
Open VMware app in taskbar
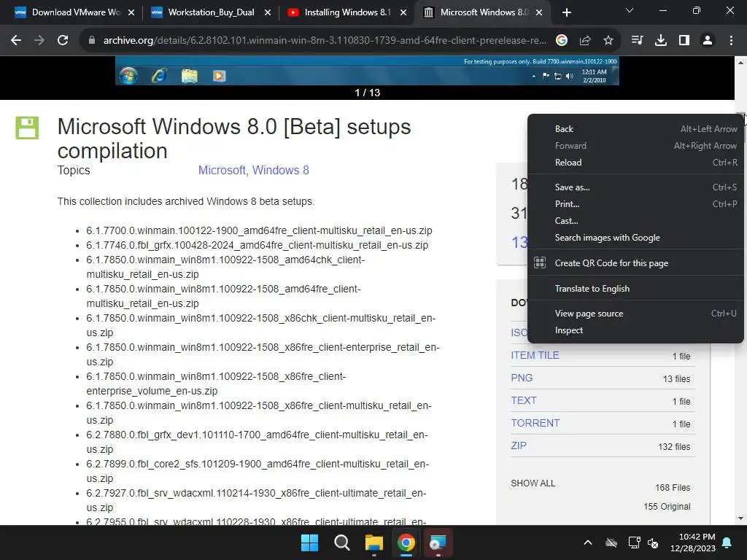click(x=438, y=542)
